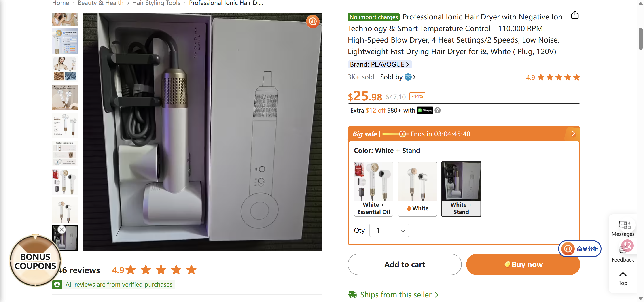This screenshot has width=644, height=302.
Task: Close the Bonus Coupons popup
Action: pos(62,229)
